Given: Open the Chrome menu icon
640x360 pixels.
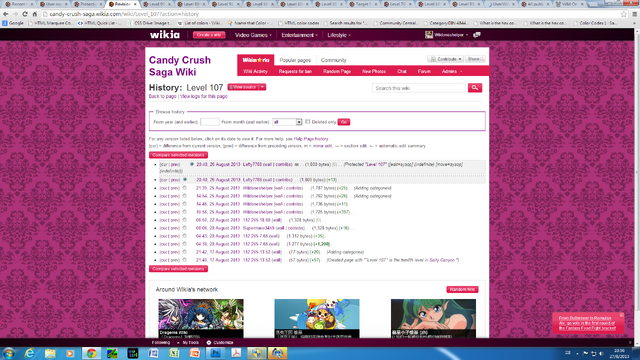Looking at the screenshot, I should tap(635, 14).
